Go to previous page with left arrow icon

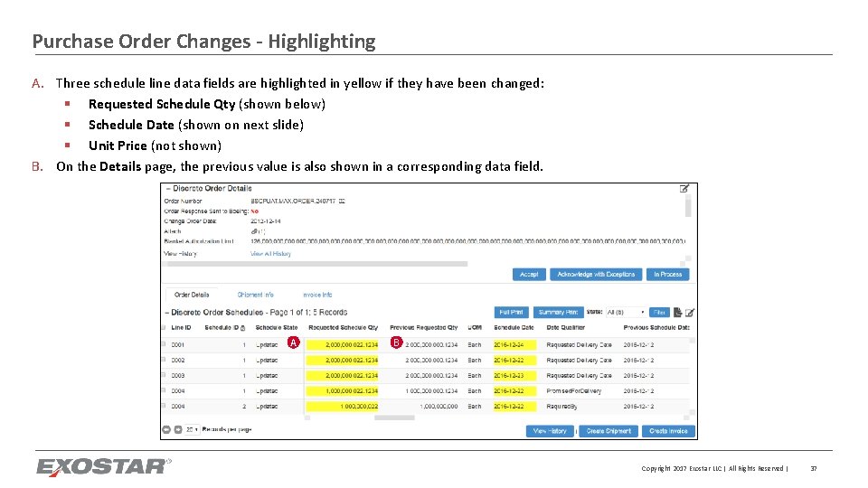click(166, 429)
